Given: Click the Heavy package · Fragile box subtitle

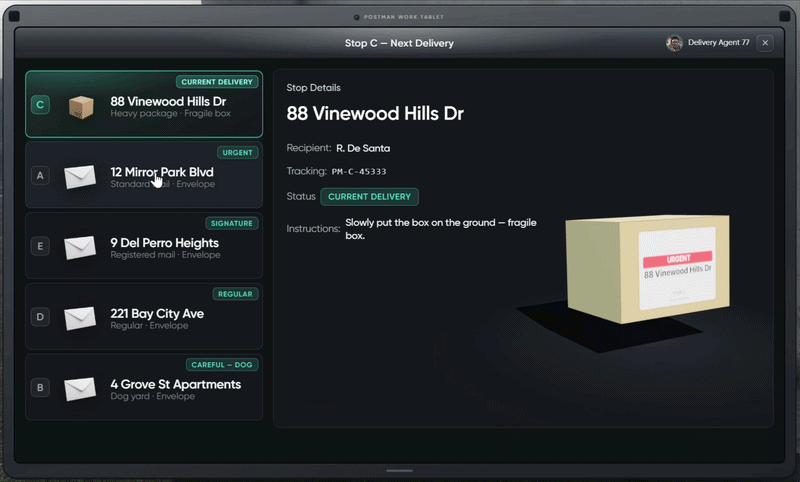Looking at the screenshot, I should coord(170,113).
